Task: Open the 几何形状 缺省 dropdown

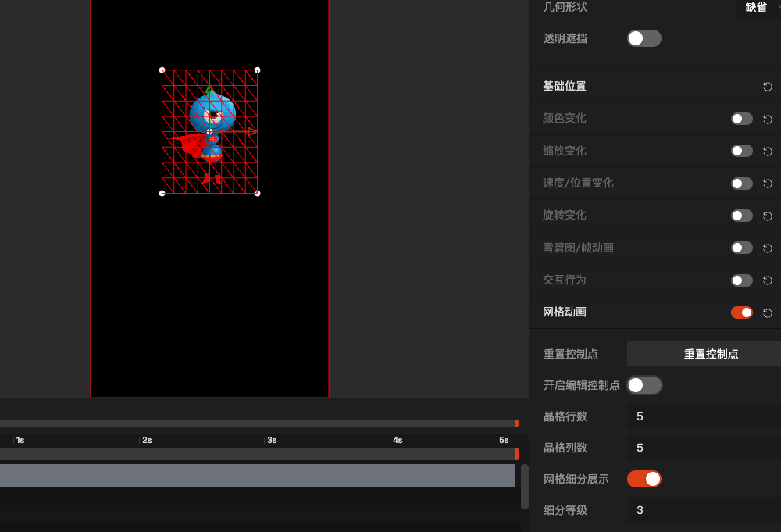Action: tap(758, 8)
